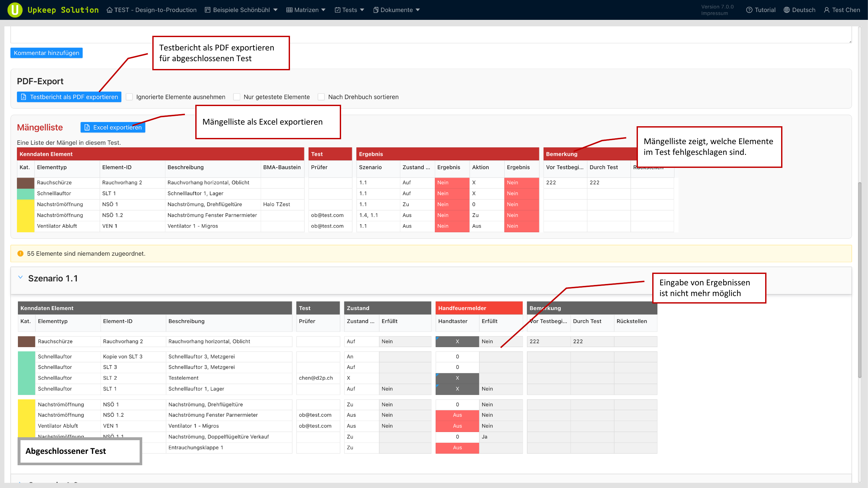868x488 pixels.
Task: Click the PDF file icon on export button
Action: pyautogui.click(x=23, y=97)
